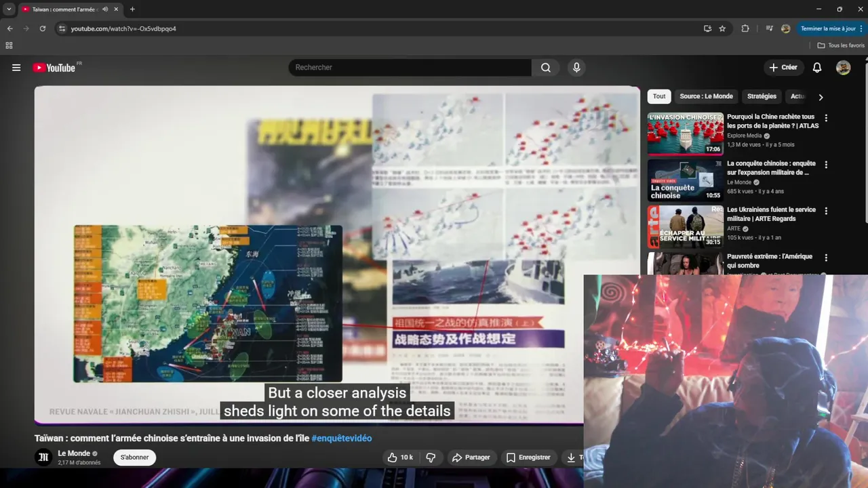
Task: Select the 'Tout' filter chip
Action: (659, 96)
